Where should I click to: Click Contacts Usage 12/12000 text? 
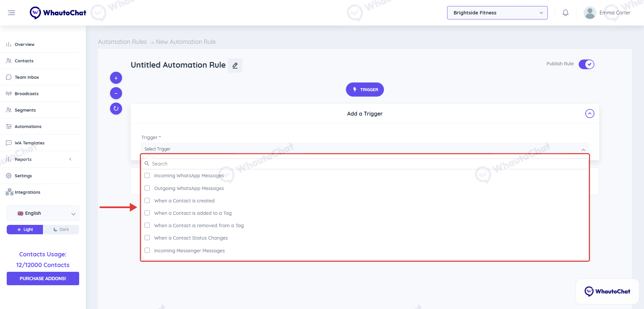[43, 260]
